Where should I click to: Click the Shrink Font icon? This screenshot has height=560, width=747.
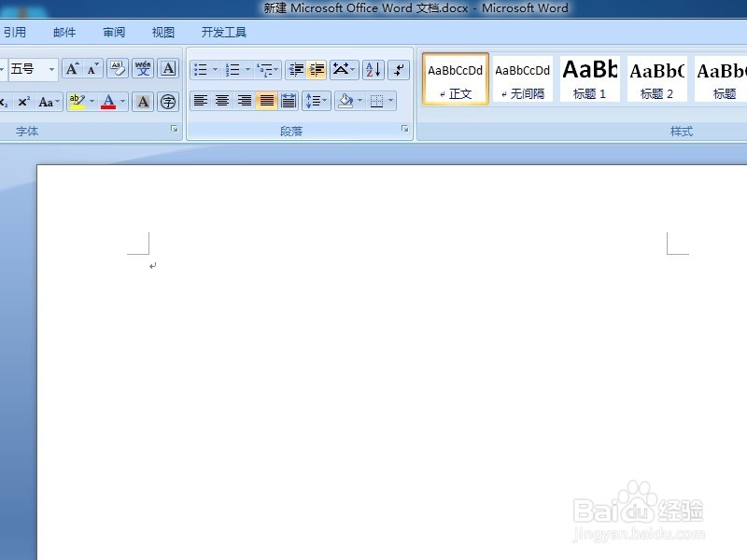point(92,69)
